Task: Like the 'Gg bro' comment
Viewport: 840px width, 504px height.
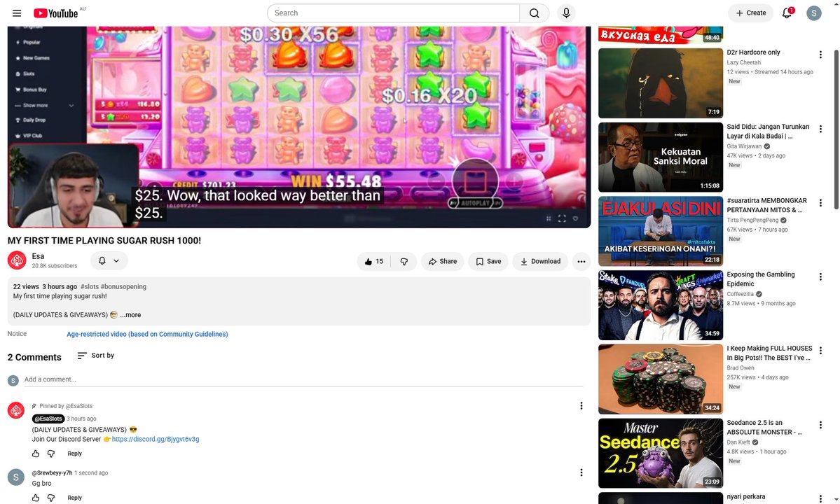Action: point(36,498)
